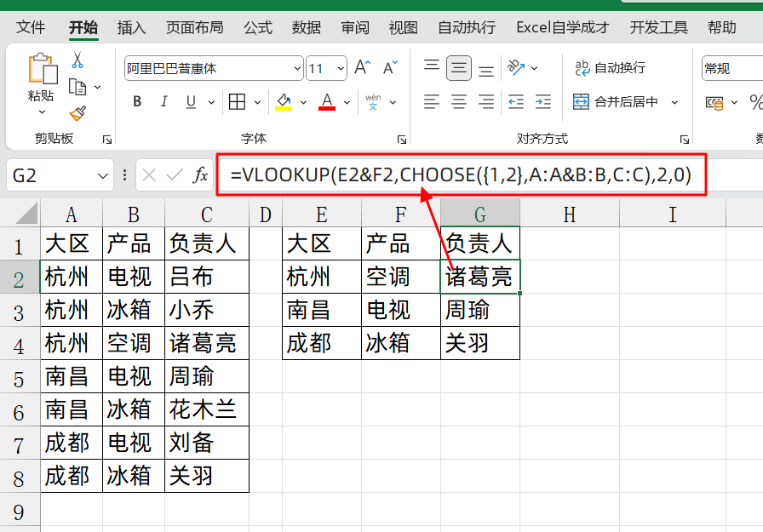Click accounting number format icon
763x532 pixels.
pos(714,103)
